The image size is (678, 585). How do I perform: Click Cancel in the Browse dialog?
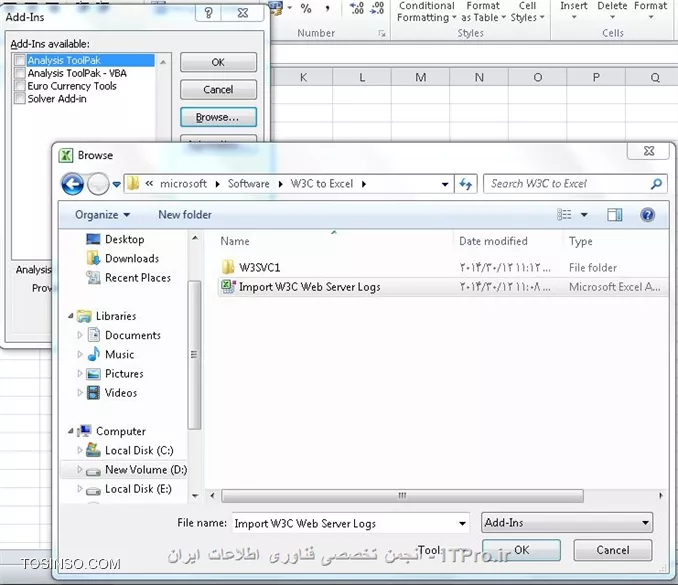pos(613,550)
